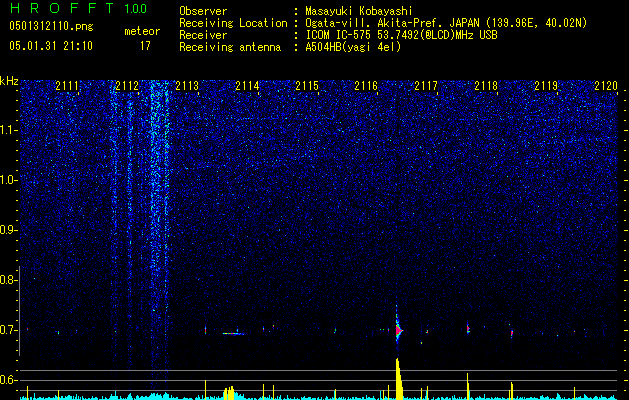This screenshot has width=629, height=400.
Task: Click the 2111 time axis label
Action: click(x=67, y=86)
